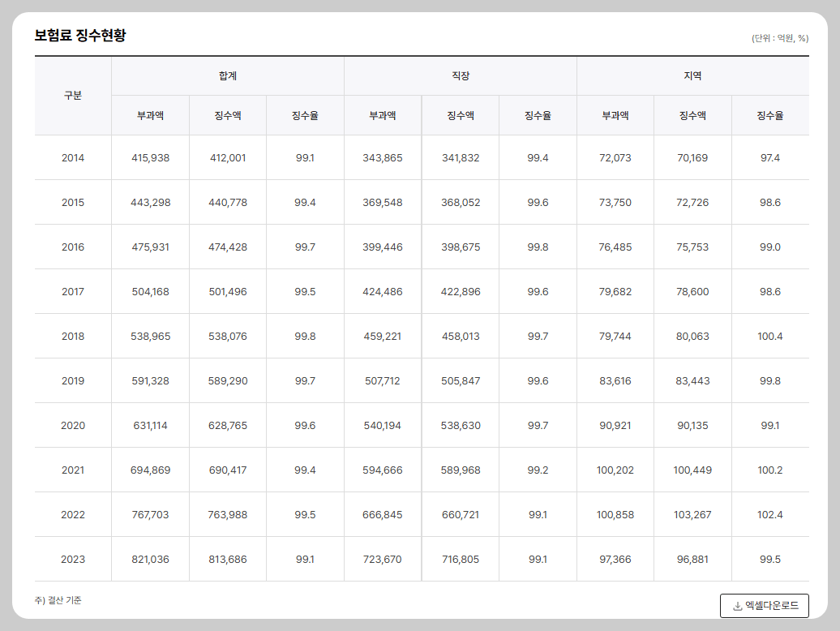Click the value 99.0 cell

(x=769, y=247)
